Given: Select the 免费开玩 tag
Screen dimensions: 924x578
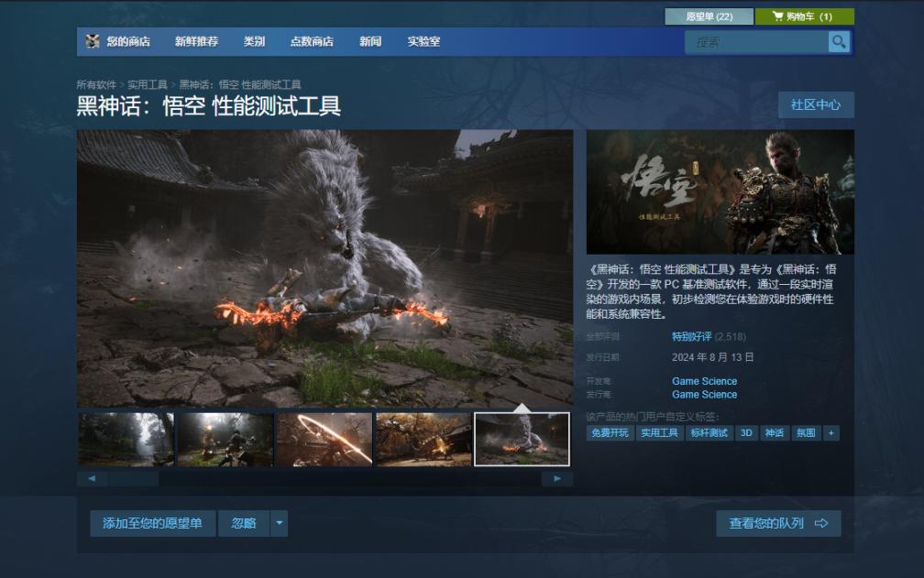Looking at the screenshot, I should pos(610,433).
